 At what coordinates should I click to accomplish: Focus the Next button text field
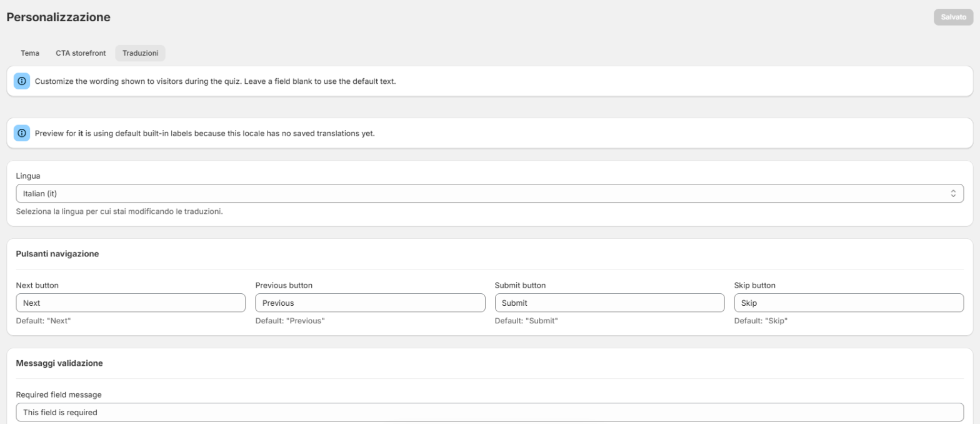coord(131,303)
